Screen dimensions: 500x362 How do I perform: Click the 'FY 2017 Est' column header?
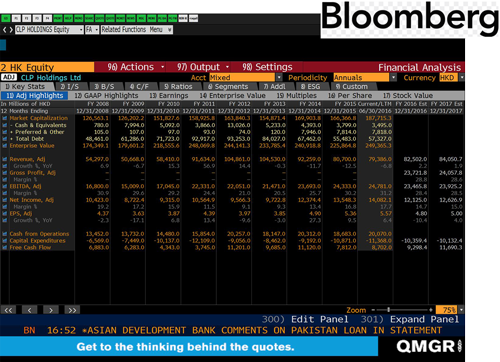(x=447, y=104)
